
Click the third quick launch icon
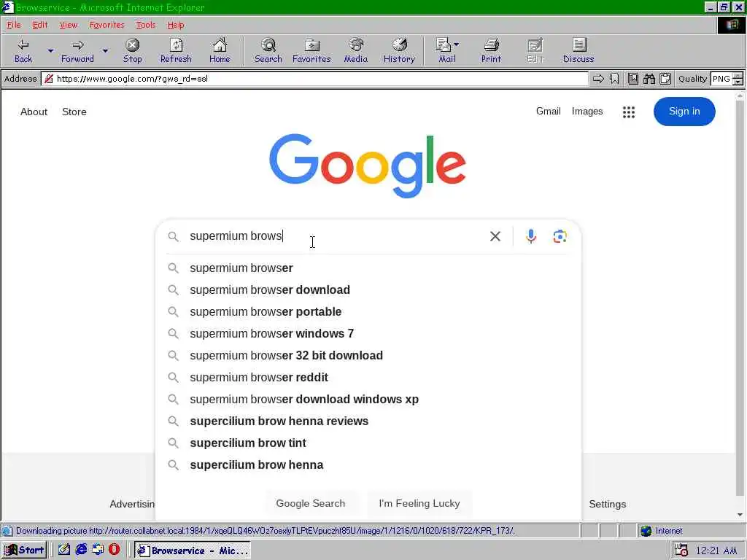[98, 550]
